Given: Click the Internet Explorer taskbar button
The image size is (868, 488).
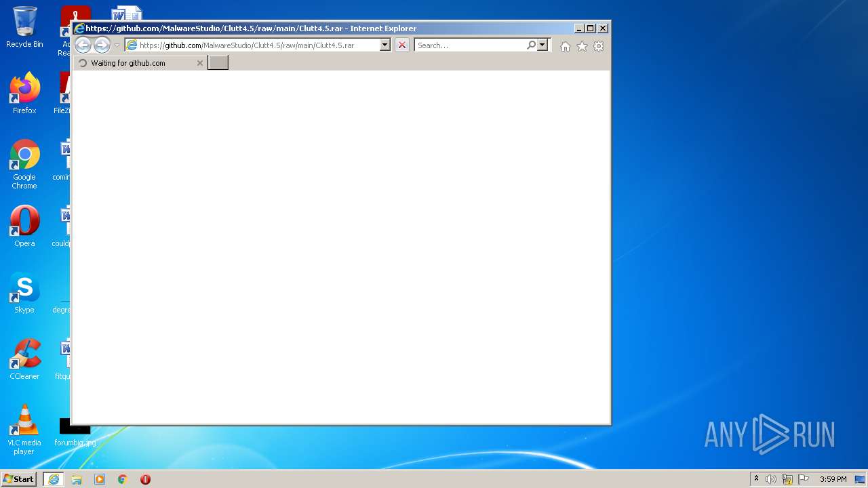Looking at the screenshot, I should [54, 479].
